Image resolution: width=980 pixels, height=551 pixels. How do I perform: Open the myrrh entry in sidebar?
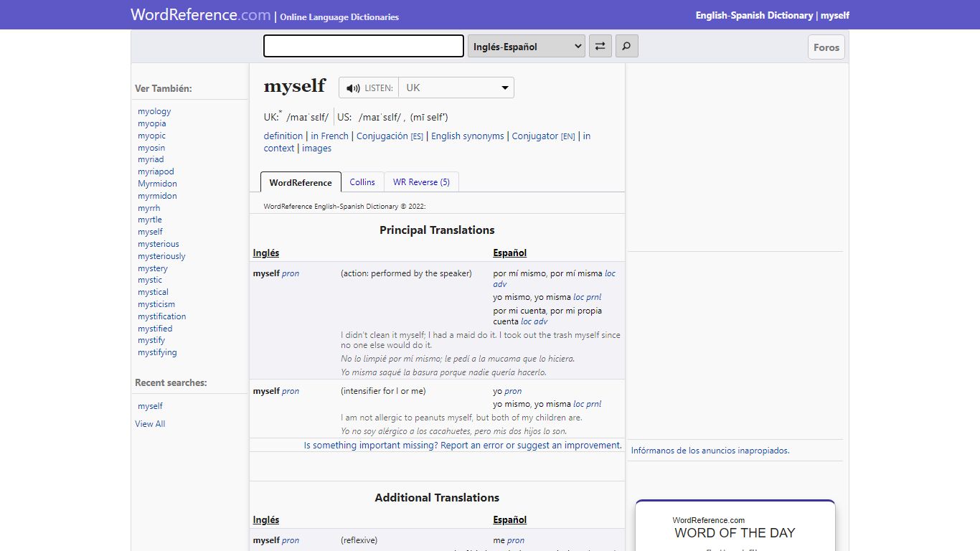(149, 208)
